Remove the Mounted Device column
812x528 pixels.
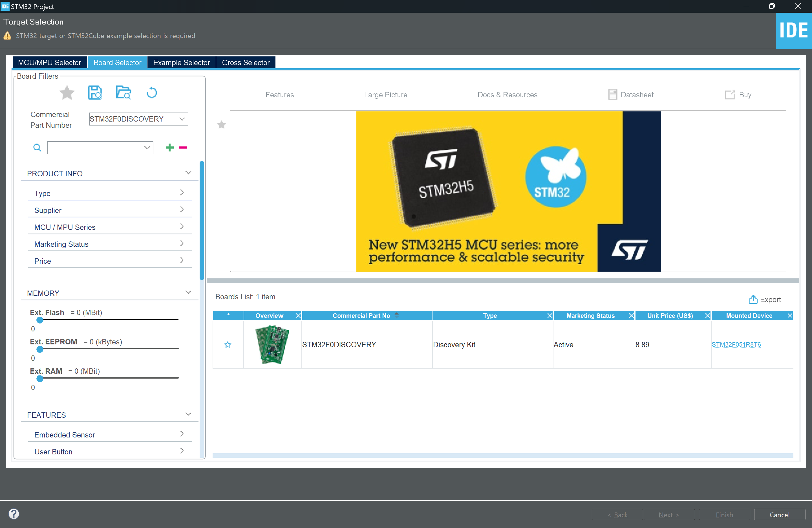click(789, 315)
